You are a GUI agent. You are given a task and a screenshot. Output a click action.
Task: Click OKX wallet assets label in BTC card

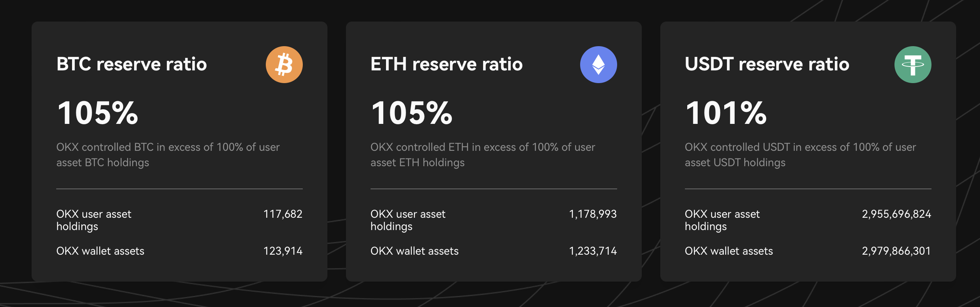tap(100, 251)
